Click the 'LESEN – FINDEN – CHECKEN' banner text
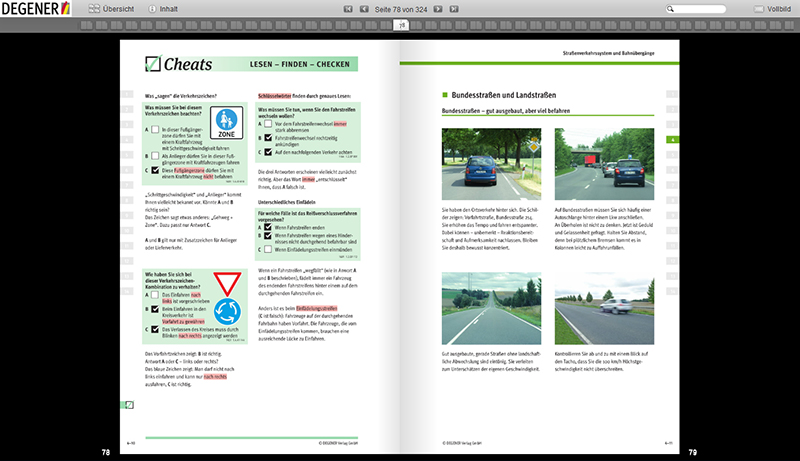Viewport: 800px width, 461px height. [x=299, y=64]
